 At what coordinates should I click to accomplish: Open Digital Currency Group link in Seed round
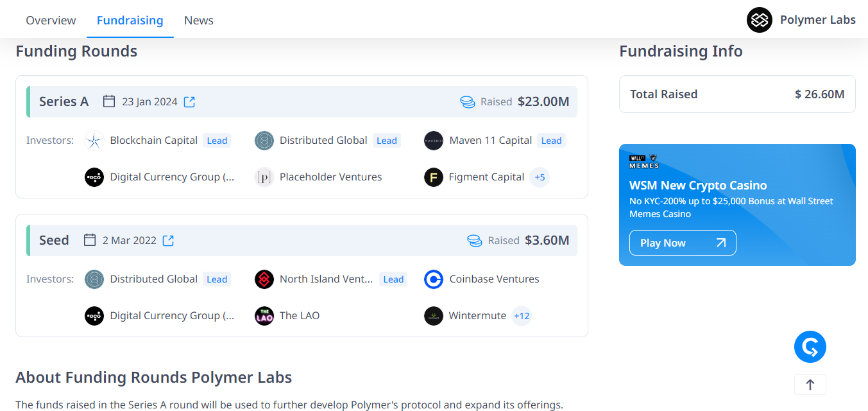click(x=172, y=315)
